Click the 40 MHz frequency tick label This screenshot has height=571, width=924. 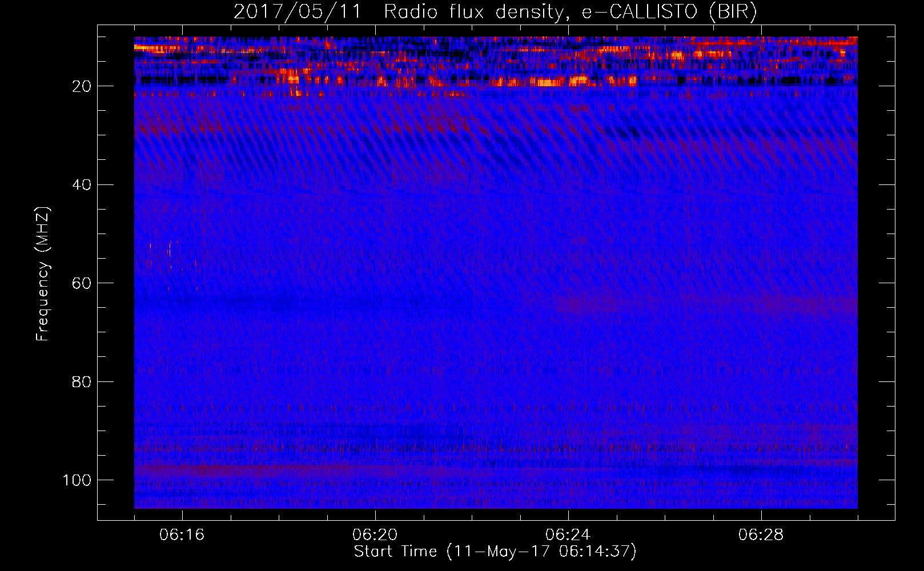[82, 185]
